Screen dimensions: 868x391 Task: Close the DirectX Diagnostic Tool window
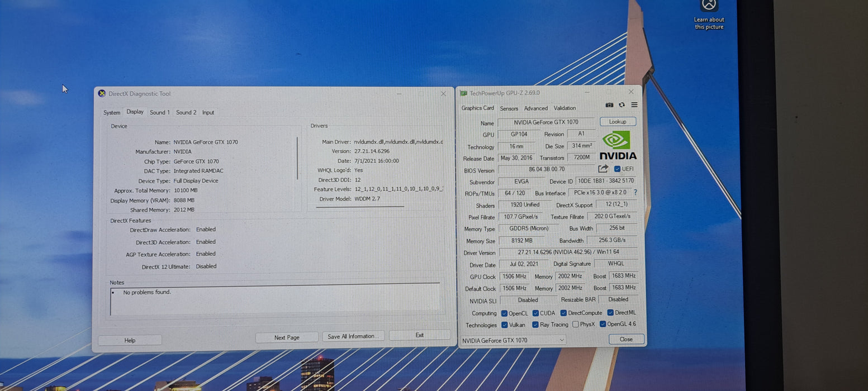[443, 94]
